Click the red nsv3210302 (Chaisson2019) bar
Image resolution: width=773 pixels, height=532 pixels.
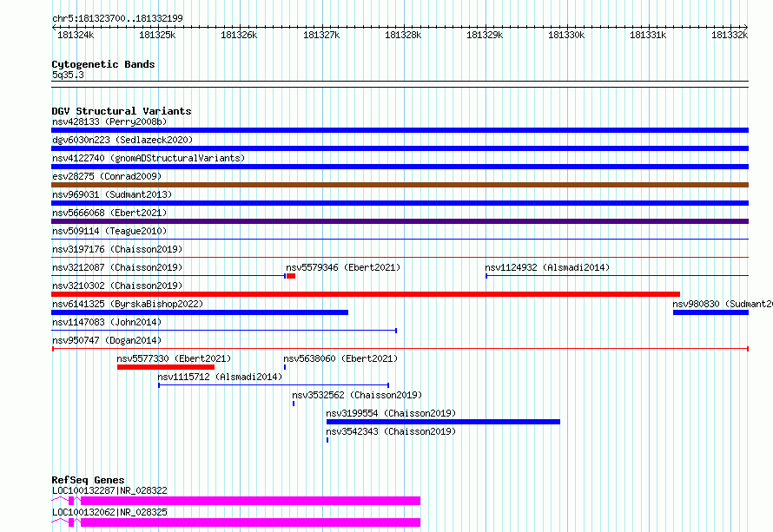point(366,294)
